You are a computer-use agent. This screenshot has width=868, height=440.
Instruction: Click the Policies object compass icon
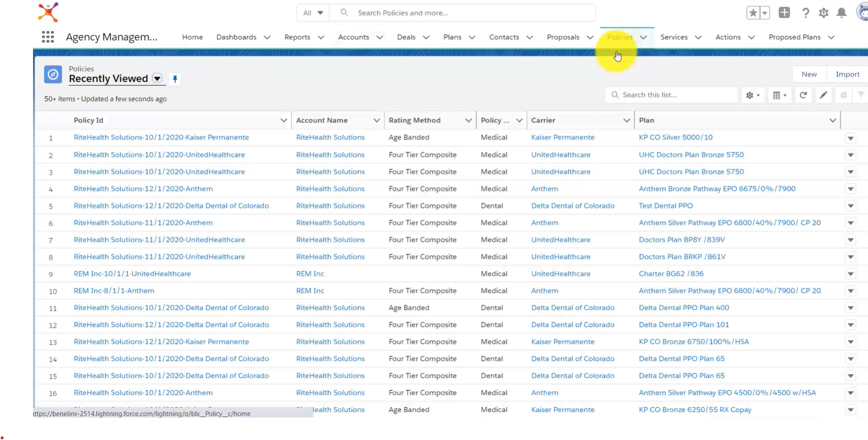(x=53, y=74)
